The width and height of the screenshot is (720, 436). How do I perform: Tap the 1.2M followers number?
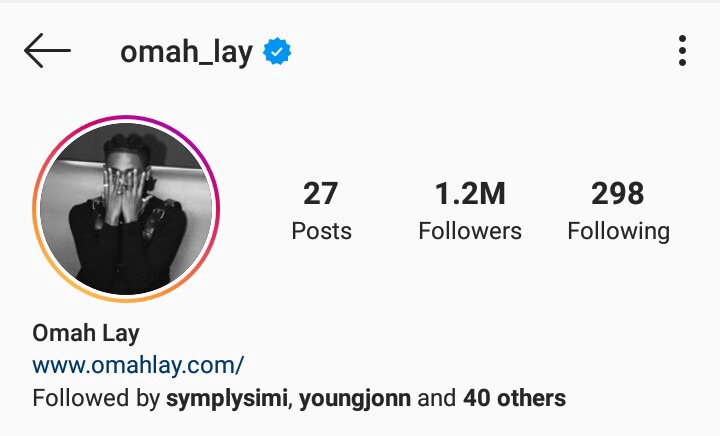[470, 193]
